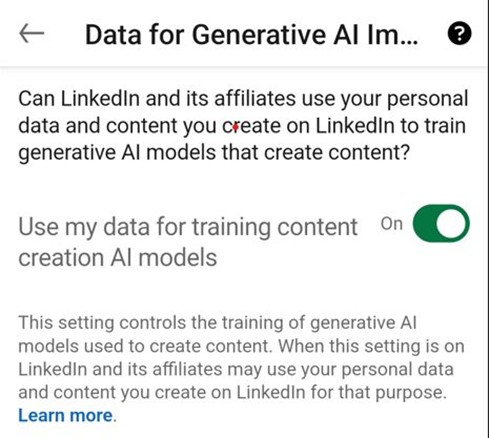Tap the "On" status label
Viewport: 489px width, 438px height.
tap(392, 224)
